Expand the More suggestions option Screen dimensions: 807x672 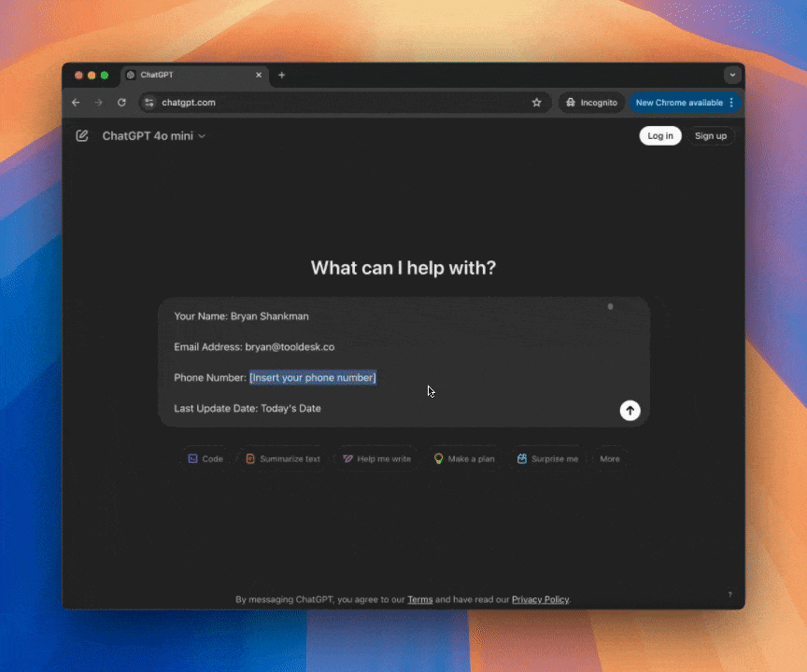coord(610,459)
